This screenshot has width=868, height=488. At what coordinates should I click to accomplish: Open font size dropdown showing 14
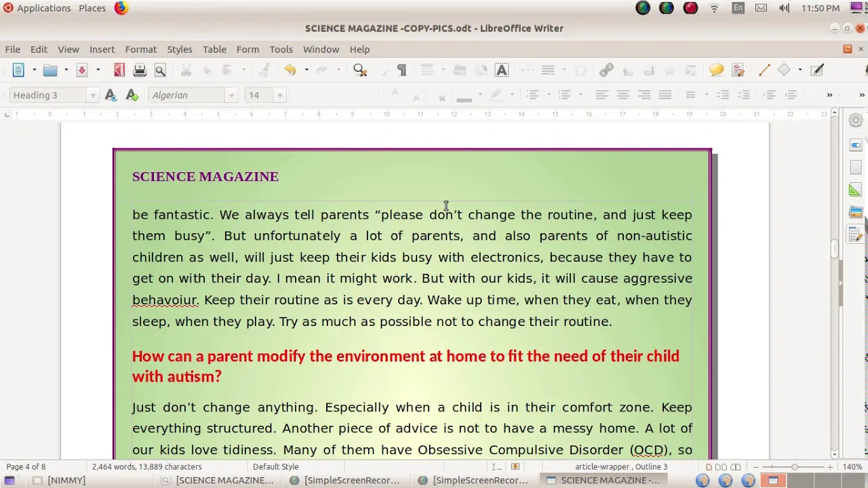pos(279,96)
